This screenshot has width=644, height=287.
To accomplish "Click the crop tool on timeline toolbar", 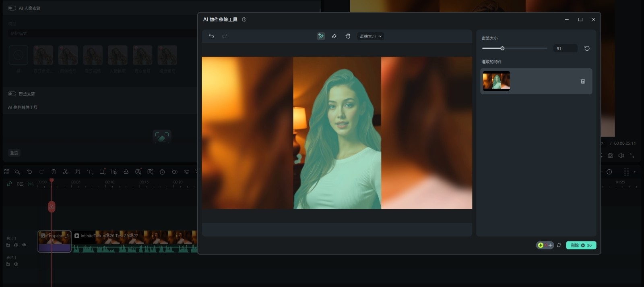I will (x=78, y=172).
